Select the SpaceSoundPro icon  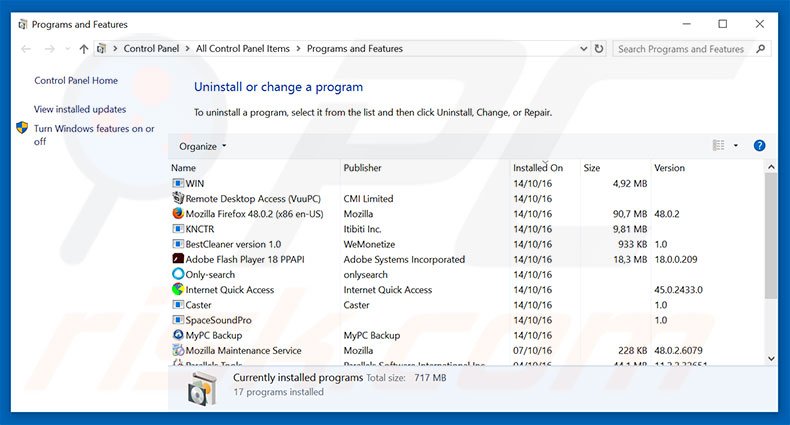pos(178,320)
